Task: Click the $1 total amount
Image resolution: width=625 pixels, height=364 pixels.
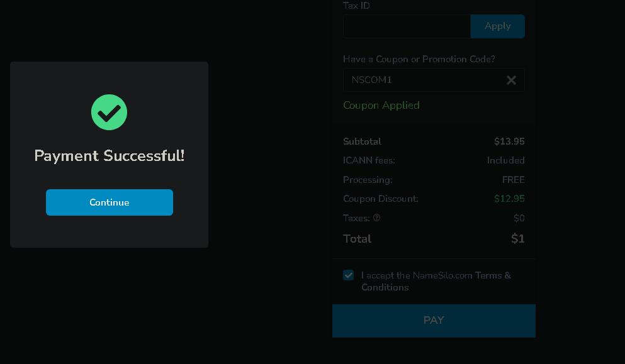Action: 518,238
